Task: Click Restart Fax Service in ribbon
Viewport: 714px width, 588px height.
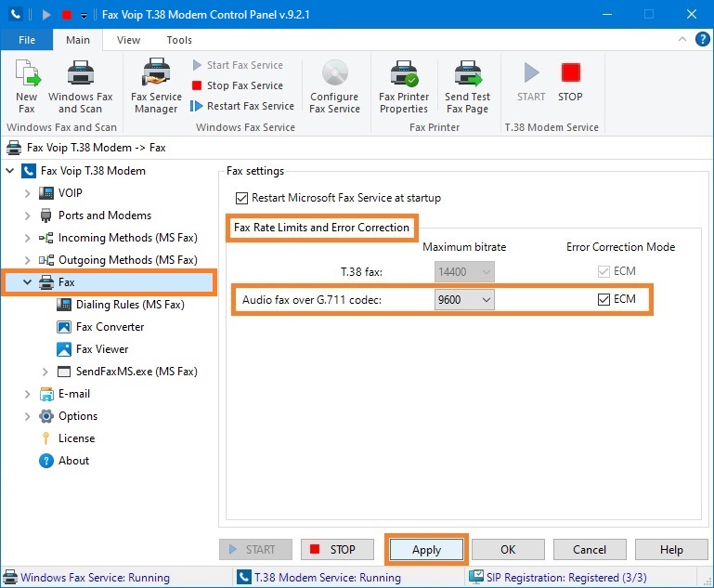Action: 242,106
